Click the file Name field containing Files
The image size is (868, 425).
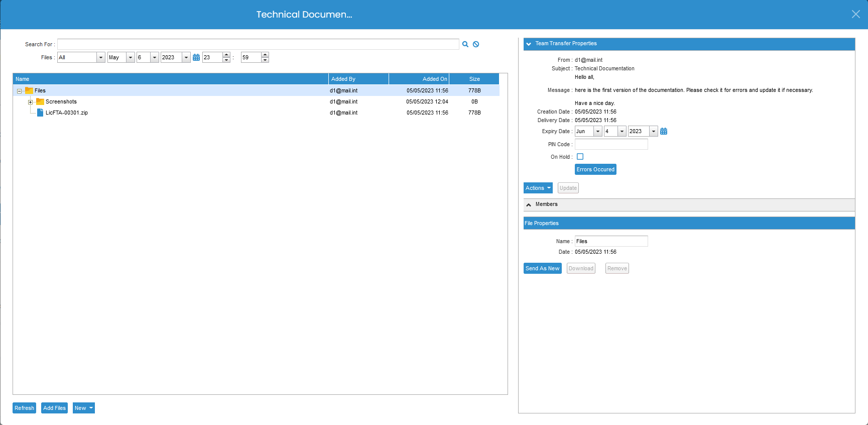611,241
